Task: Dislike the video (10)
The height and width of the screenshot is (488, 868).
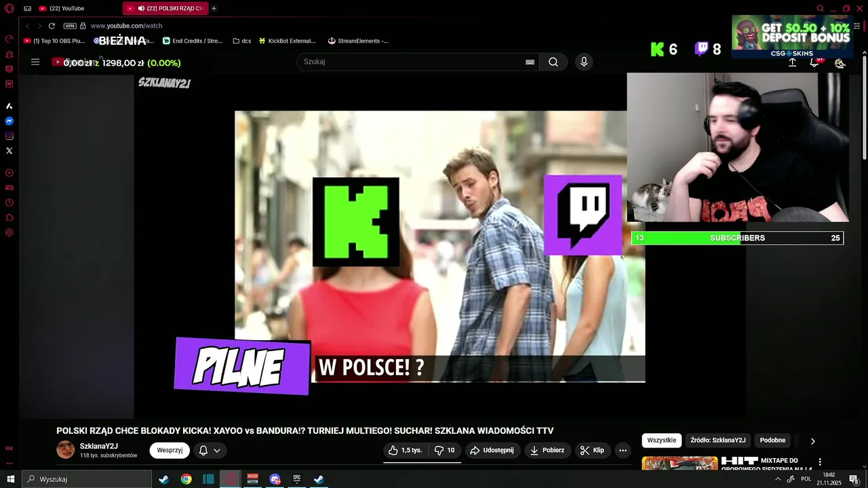Action: 445,450
